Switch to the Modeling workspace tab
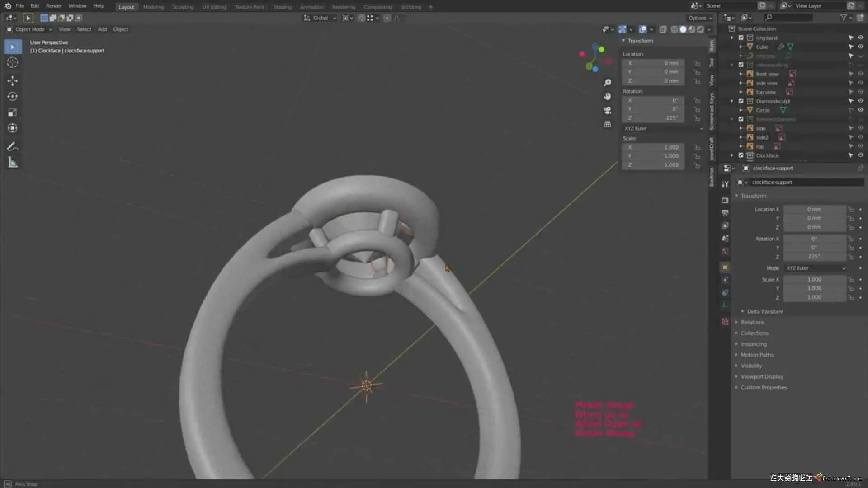 coord(153,7)
